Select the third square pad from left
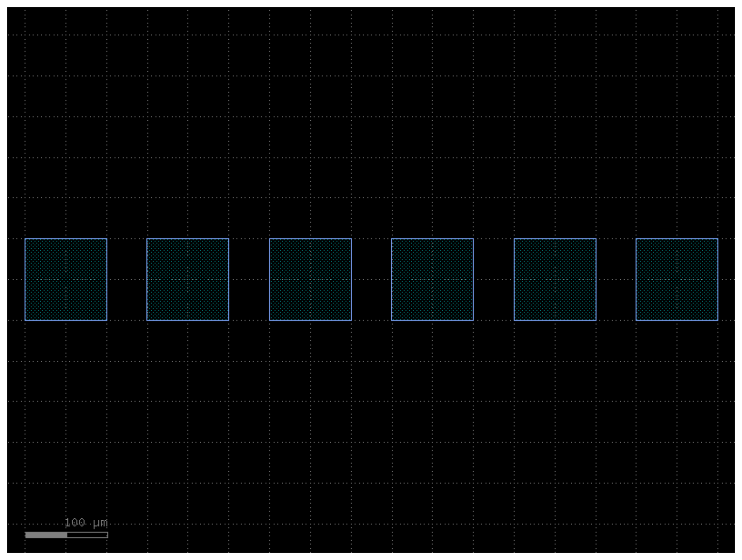The height and width of the screenshot is (560, 742). (310, 279)
